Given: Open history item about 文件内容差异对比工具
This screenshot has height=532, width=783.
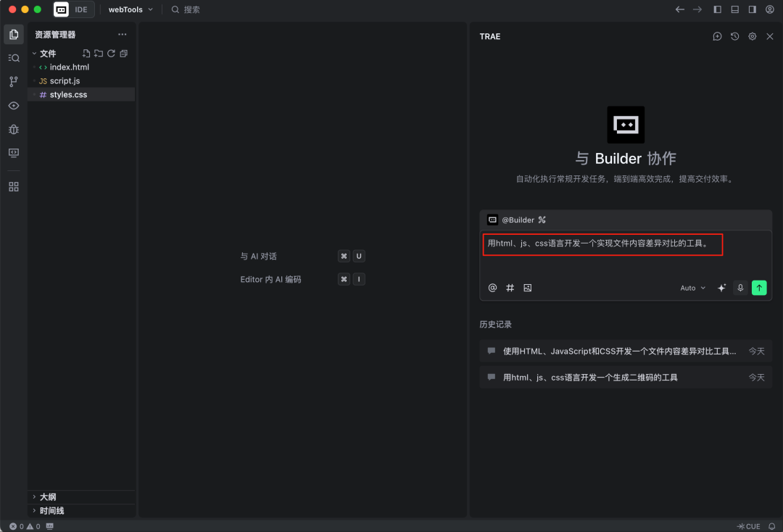Looking at the screenshot, I should (626, 352).
